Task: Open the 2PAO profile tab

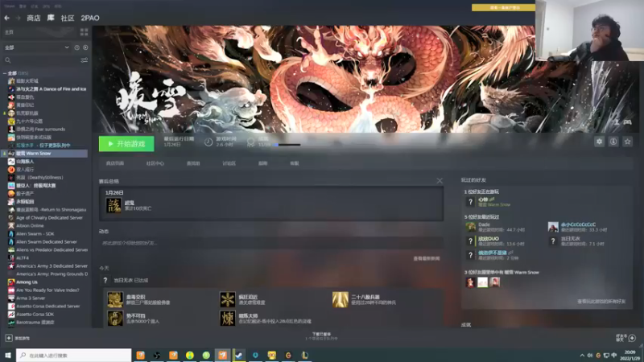Action: coord(90,18)
